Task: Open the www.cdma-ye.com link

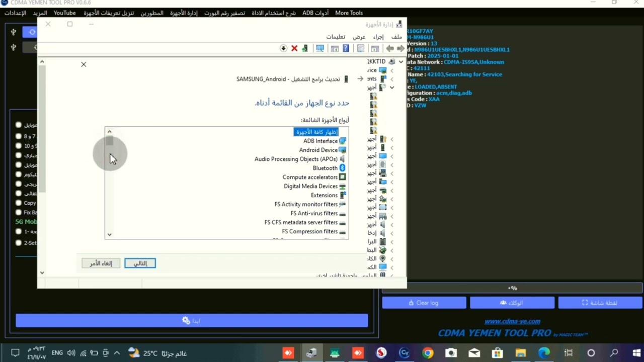Action: click(512, 321)
